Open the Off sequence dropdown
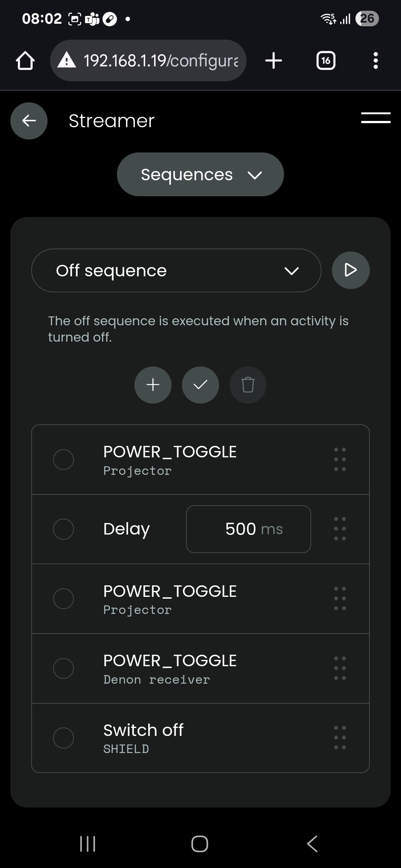 [176, 270]
